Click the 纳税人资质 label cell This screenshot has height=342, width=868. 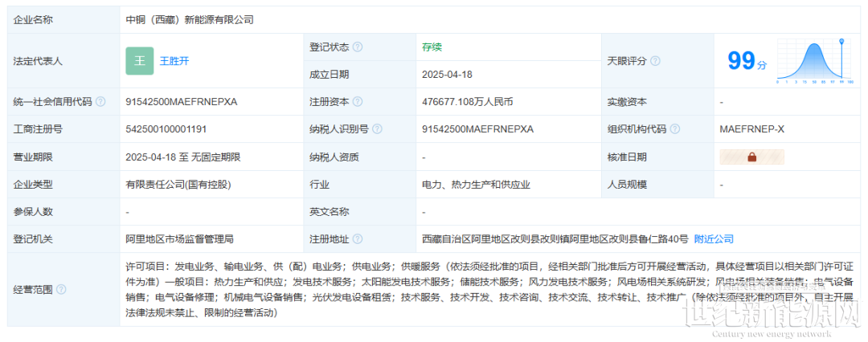click(x=359, y=157)
